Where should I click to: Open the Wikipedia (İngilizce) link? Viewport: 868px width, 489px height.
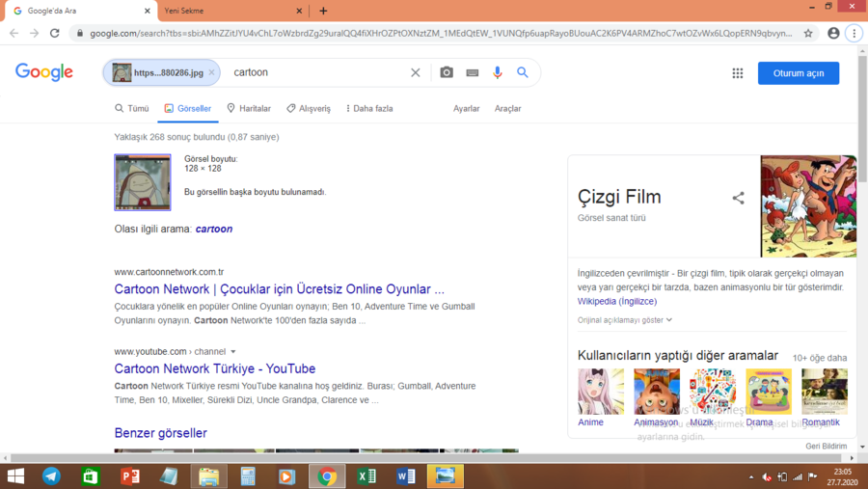616,301
